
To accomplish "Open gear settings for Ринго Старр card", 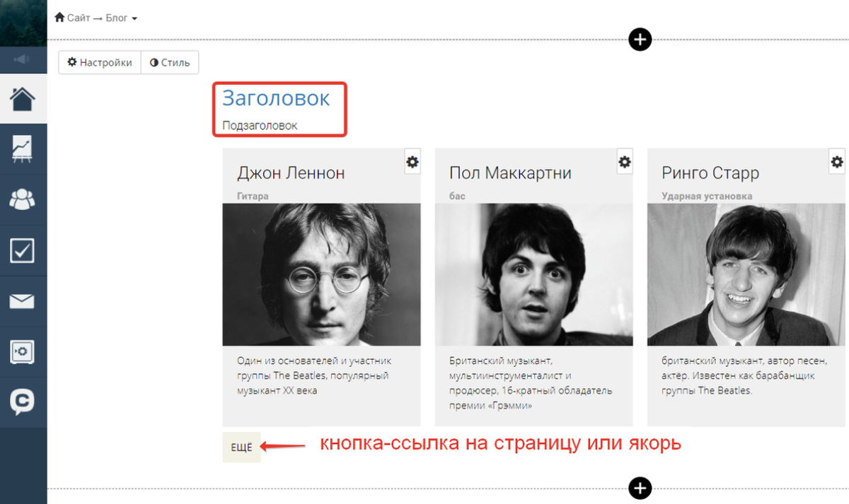I will (837, 162).
